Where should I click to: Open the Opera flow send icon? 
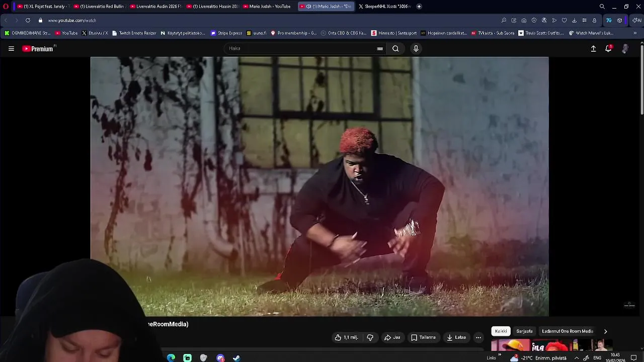point(554,21)
